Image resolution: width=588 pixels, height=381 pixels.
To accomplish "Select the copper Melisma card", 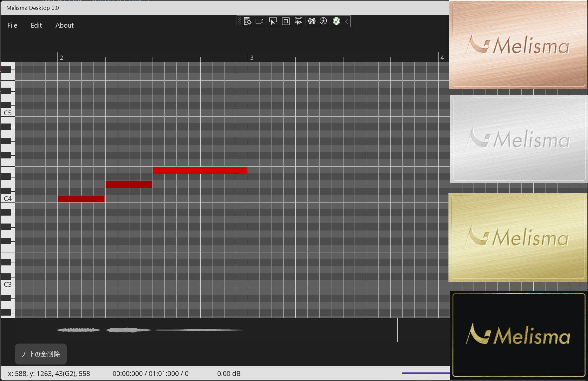I will (x=519, y=45).
